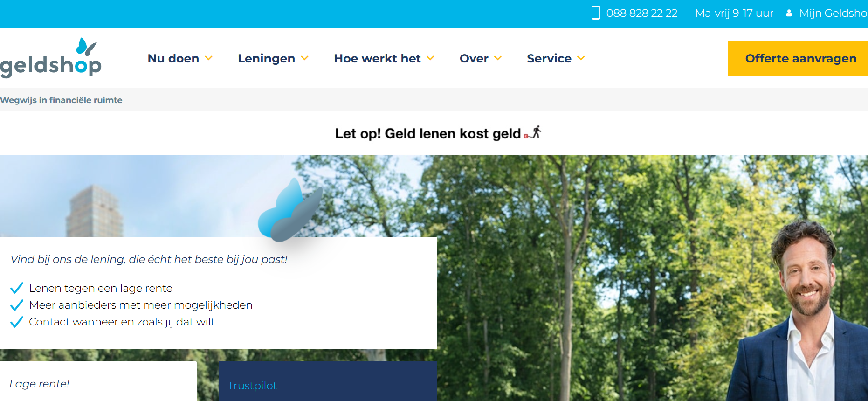
Task: Click the large blue butterfly on the banner
Action: click(290, 210)
